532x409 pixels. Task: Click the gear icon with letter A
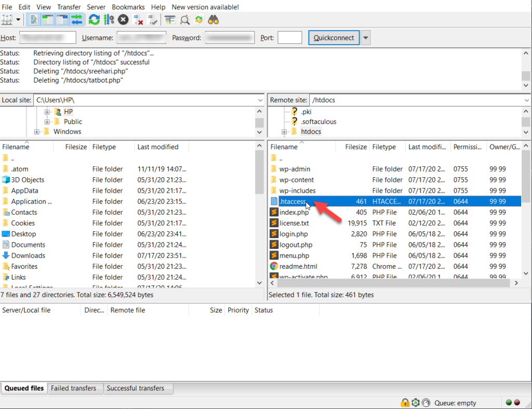416,403
